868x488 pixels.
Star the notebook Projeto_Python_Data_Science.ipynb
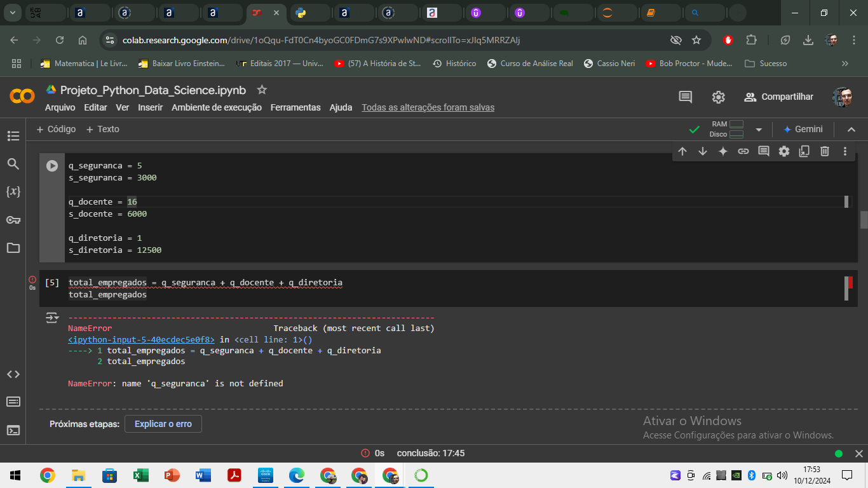pos(262,90)
